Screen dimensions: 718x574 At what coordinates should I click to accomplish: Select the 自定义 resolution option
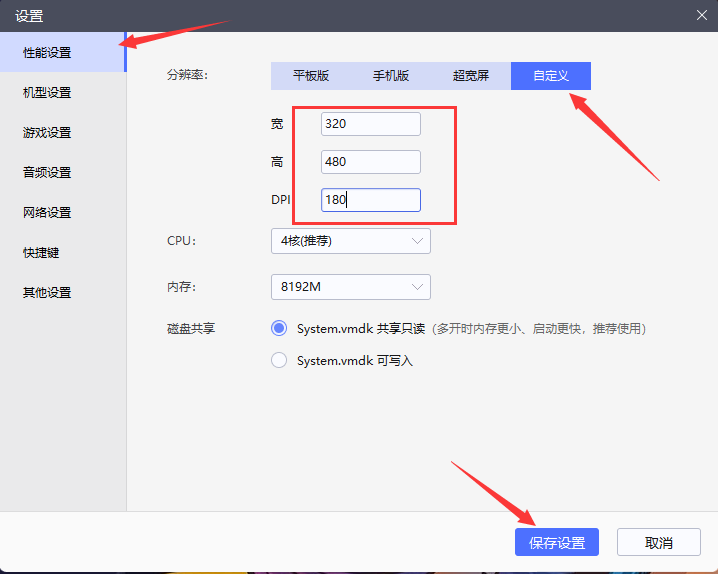pyautogui.click(x=551, y=76)
